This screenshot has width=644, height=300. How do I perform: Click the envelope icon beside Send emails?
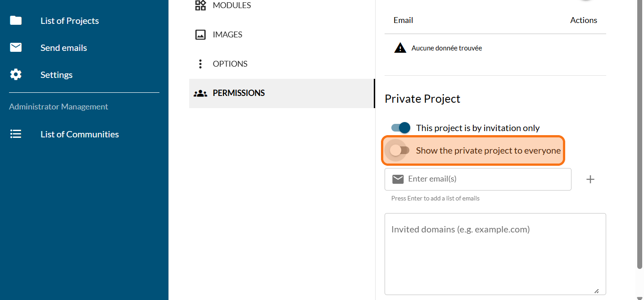coord(16,48)
